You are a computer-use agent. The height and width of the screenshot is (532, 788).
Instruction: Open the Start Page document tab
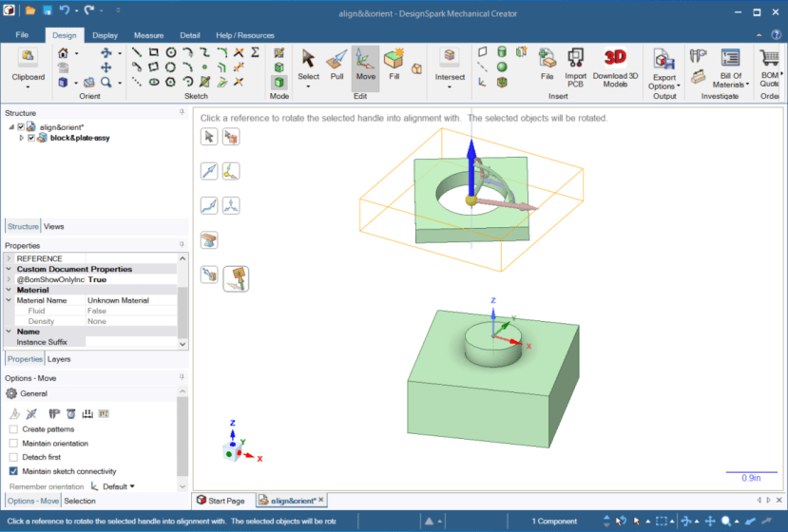coord(221,501)
